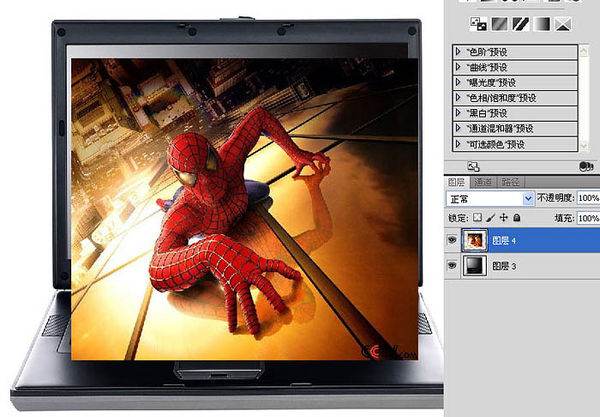Hide 图层 3 using its eye icon
The image size is (600, 417).
(452, 266)
